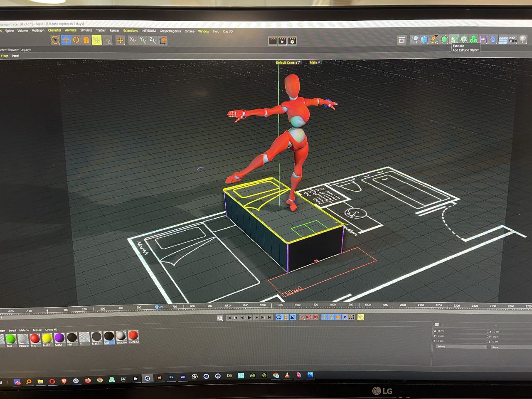Screen dimensions: 532x399
Task: Select the purple material swatch
Action: tap(59, 338)
